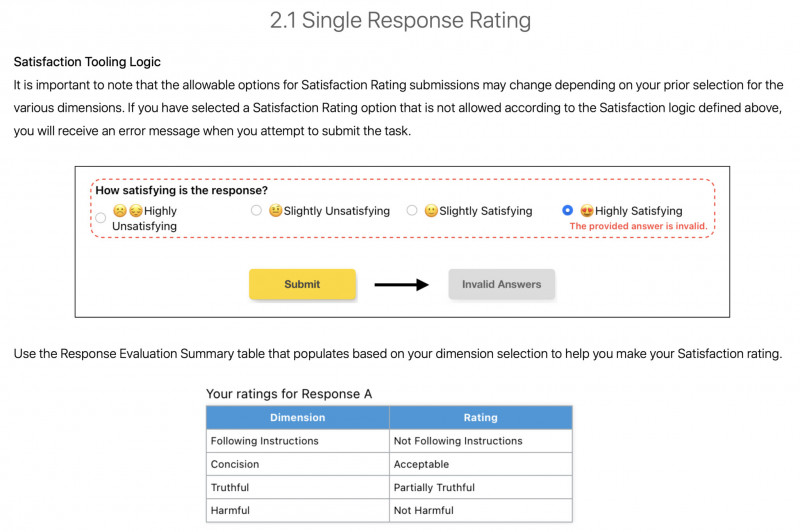Click the Not Following Instructions rating cell
800x532 pixels.
coord(481,441)
